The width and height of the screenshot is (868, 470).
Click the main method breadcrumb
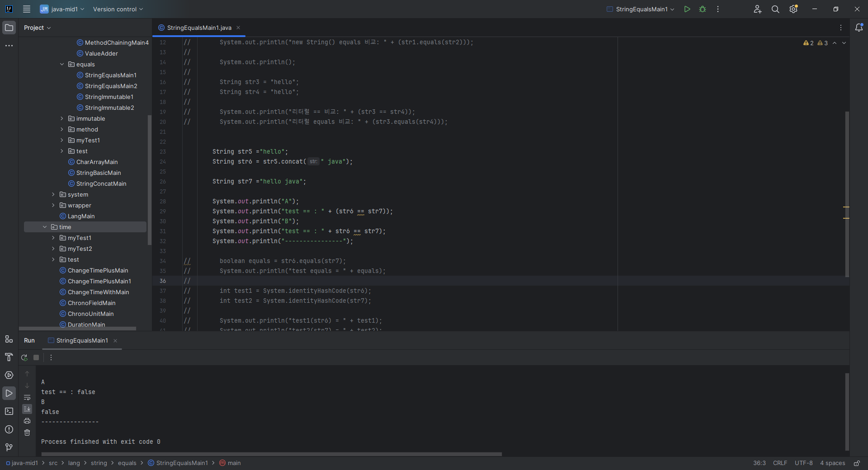(230, 463)
